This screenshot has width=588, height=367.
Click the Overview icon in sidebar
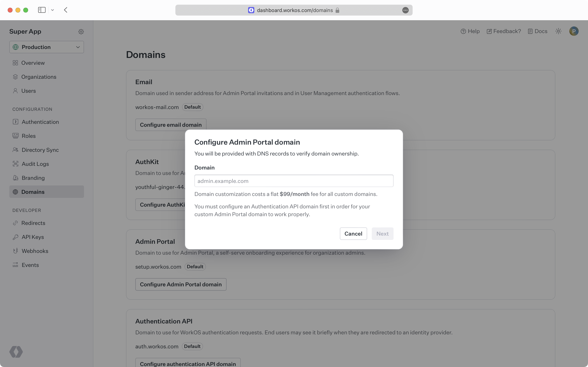coord(15,63)
